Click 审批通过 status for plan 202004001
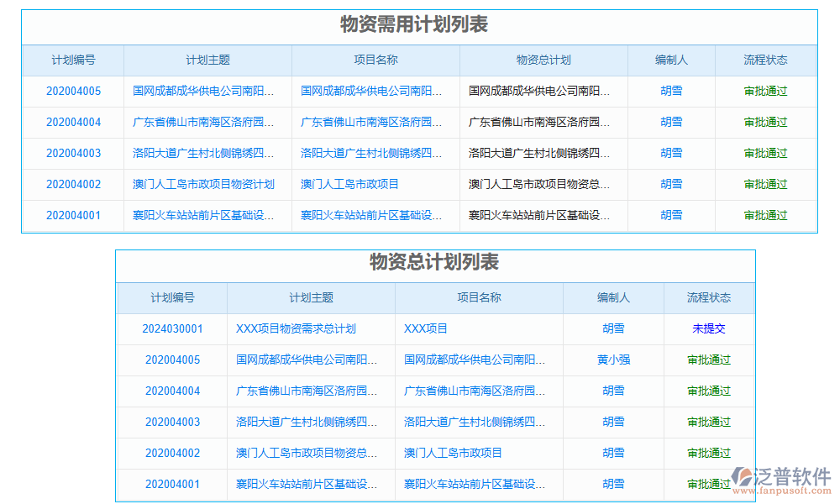 765,215
